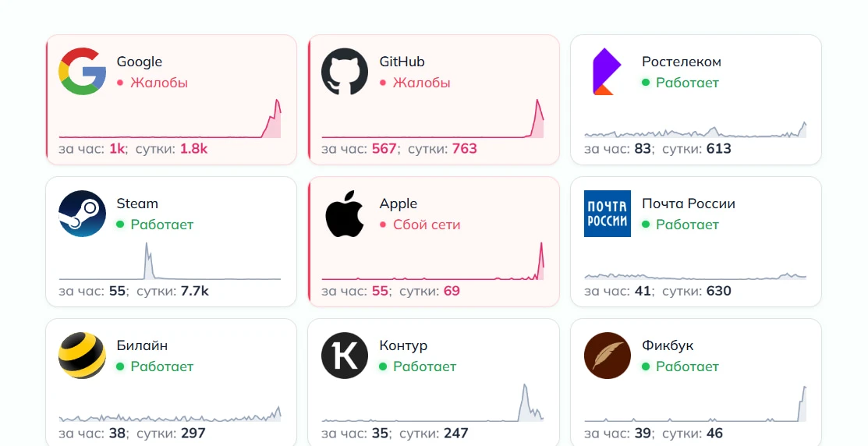
Task: Click the Билайн daily count 297
Action: point(193,433)
